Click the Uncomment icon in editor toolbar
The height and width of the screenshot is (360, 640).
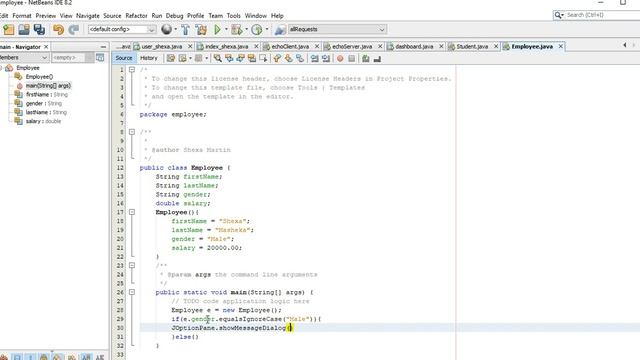[377, 59]
